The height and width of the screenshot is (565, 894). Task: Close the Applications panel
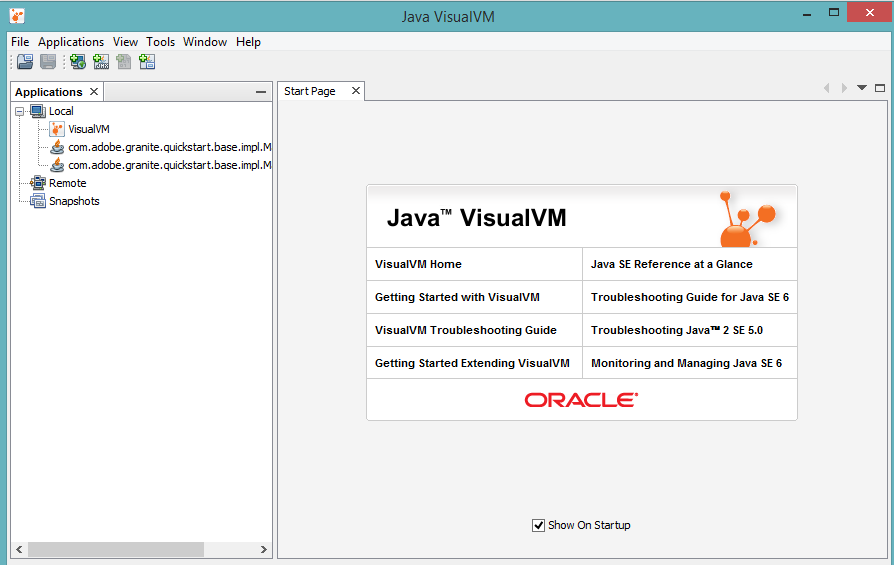click(x=94, y=91)
